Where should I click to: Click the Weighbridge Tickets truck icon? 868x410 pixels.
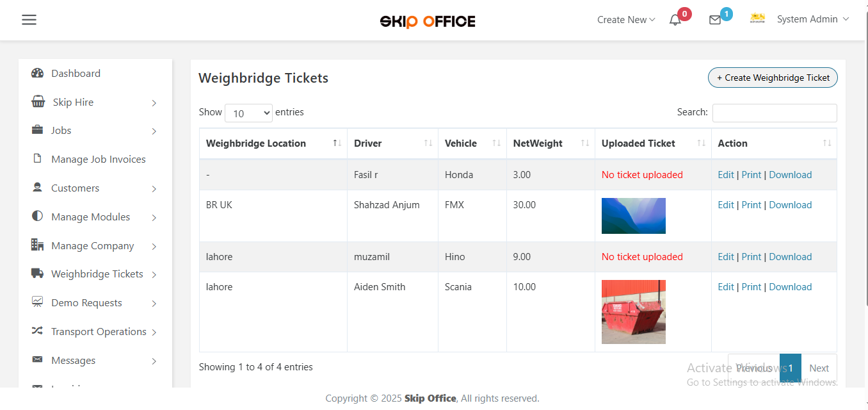37,274
